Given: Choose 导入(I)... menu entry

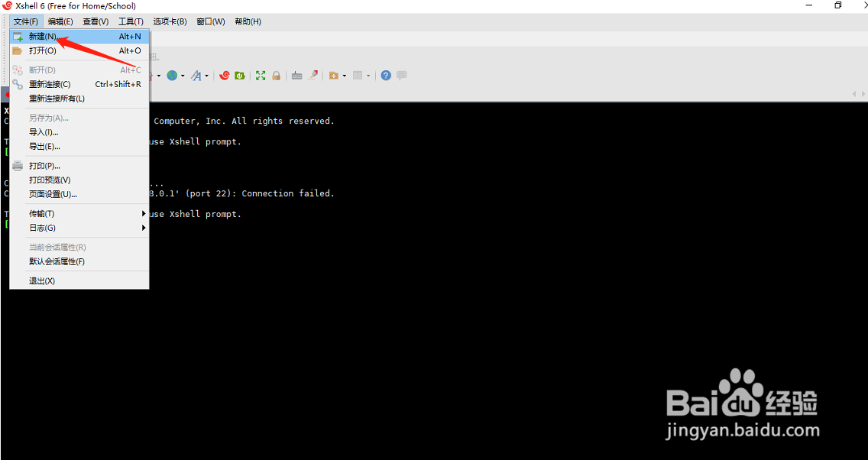Looking at the screenshot, I should point(79,132).
